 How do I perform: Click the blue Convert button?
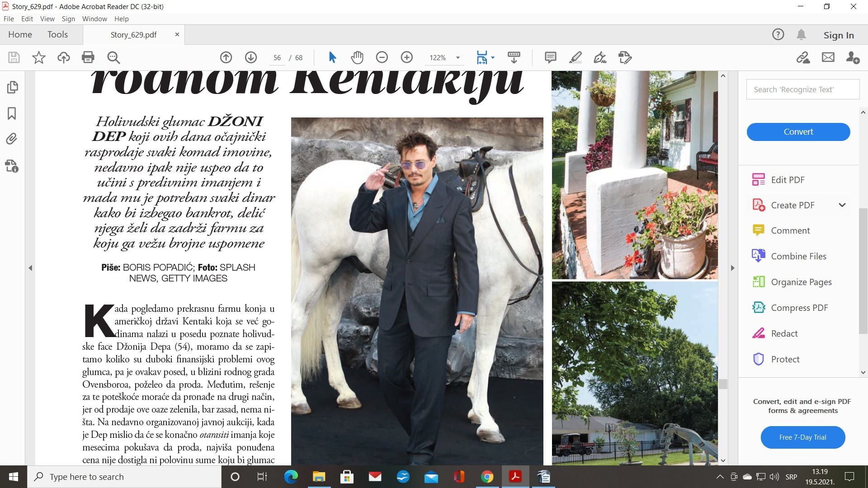[x=798, y=132]
